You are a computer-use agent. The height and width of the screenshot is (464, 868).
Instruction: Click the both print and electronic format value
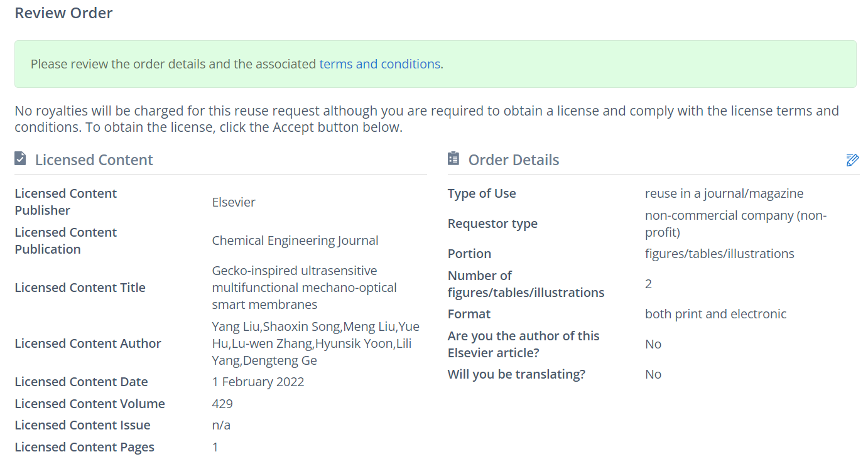[x=715, y=314]
